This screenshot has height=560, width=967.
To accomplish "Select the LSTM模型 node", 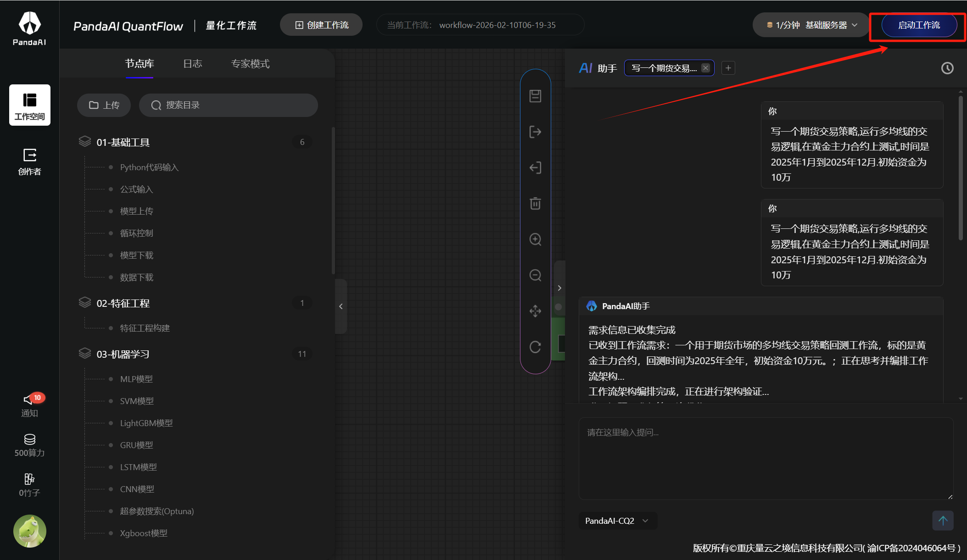I will (138, 467).
